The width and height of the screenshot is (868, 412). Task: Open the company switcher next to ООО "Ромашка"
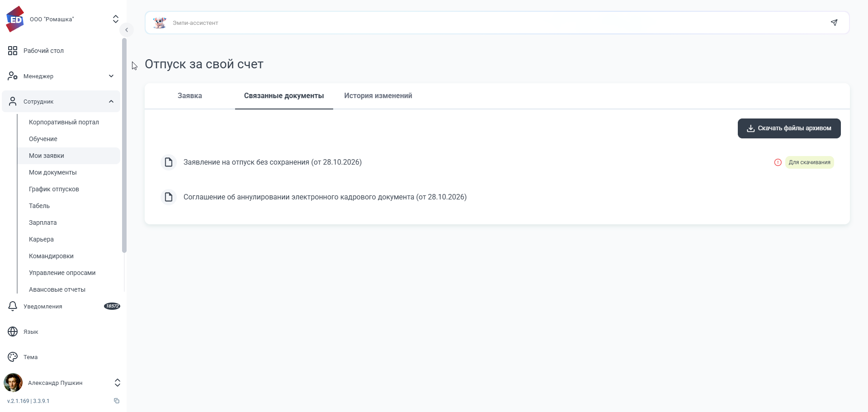(116, 19)
